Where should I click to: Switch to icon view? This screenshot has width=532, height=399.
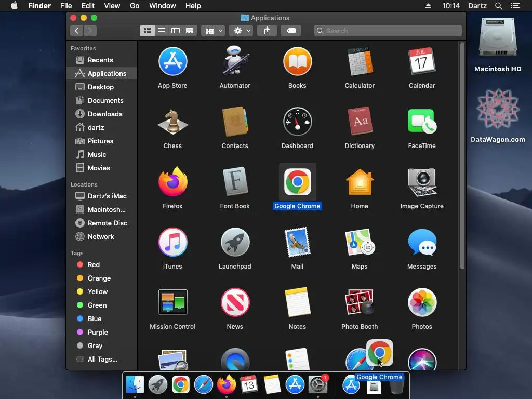(x=147, y=31)
